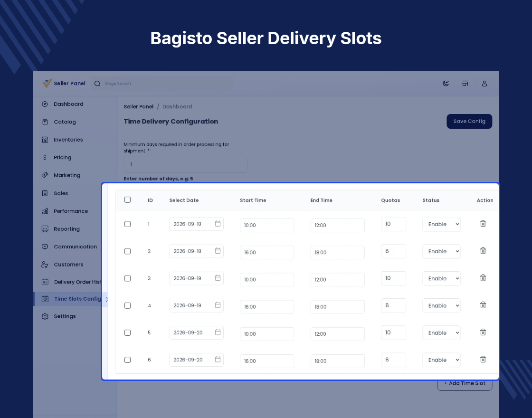This screenshot has width=532, height=418.
Task: Open Status dropdown for slot ID 5
Action: [441, 333]
